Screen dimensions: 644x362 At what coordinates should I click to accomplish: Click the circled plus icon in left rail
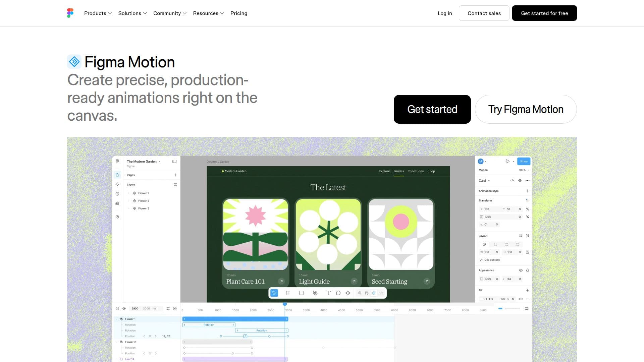117,194
